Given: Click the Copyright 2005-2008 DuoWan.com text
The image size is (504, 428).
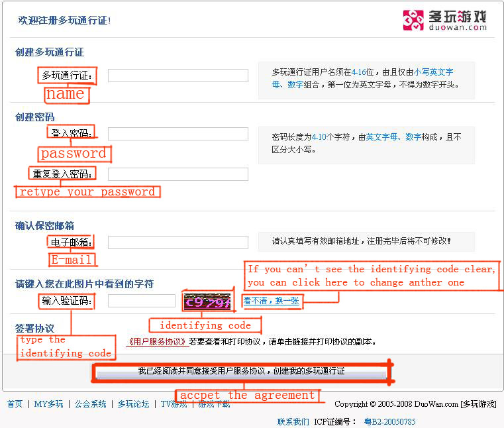Looking at the screenshot, I should coord(415,404).
